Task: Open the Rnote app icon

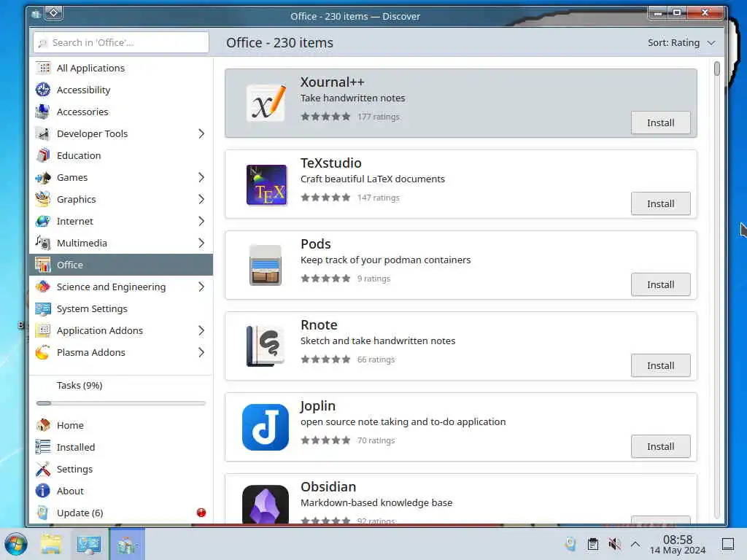Action: click(265, 346)
